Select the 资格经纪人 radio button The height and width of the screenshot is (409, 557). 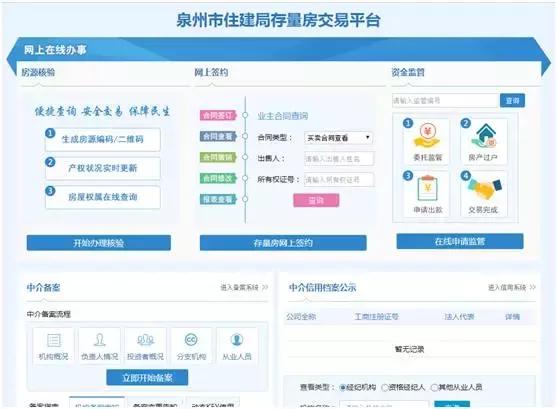click(x=385, y=388)
